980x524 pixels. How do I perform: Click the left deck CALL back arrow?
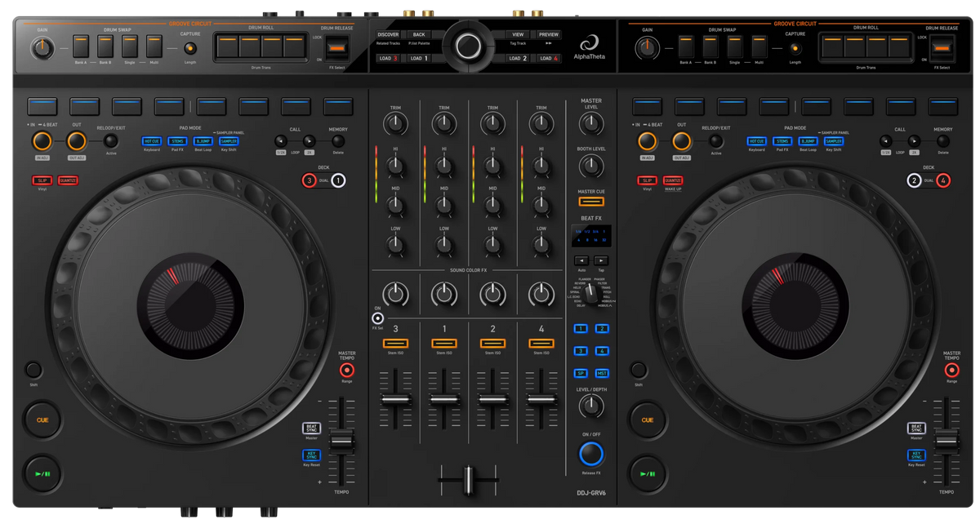tap(281, 141)
